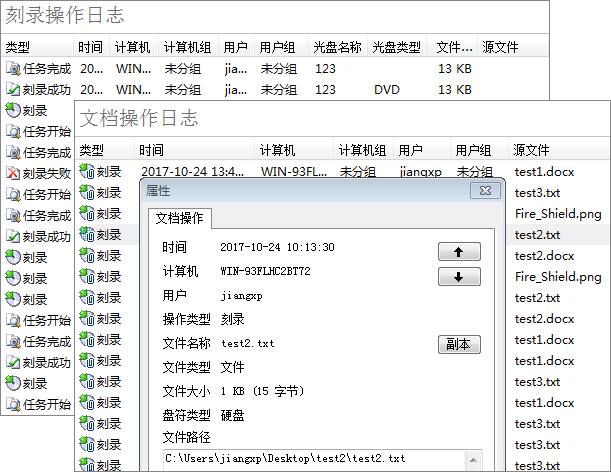This screenshot has width=611, height=472.
Task: Close the 属性 dialog
Action: [x=485, y=191]
